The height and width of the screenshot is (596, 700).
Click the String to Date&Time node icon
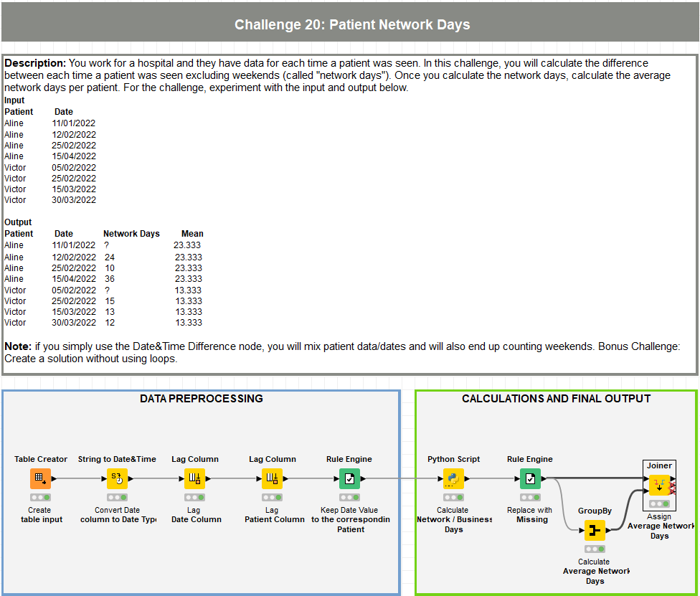pos(117,478)
